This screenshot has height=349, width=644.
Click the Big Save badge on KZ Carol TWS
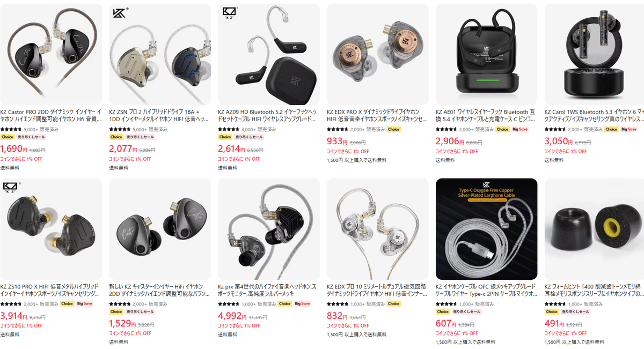coord(629,130)
